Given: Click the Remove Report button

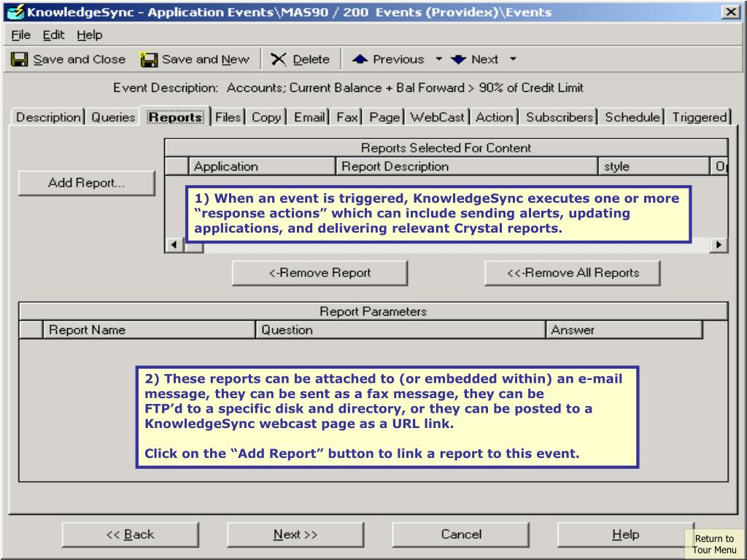Looking at the screenshot, I should click(320, 273).
